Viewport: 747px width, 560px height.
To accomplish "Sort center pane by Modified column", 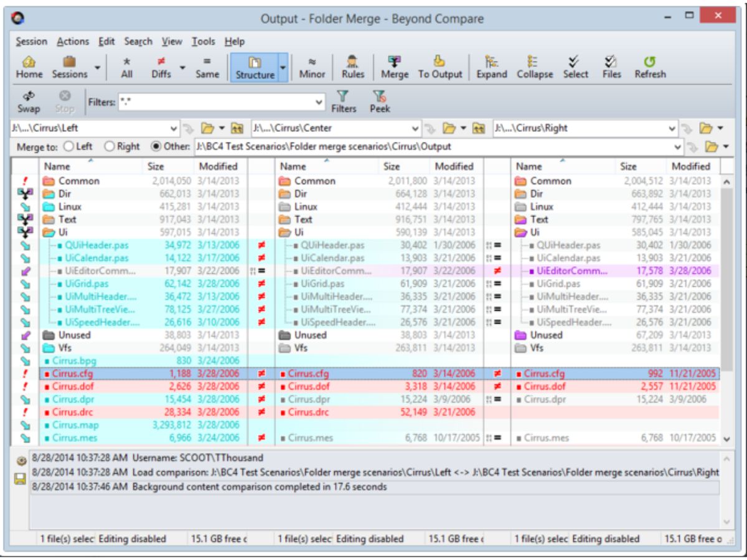I will point(456,166).
